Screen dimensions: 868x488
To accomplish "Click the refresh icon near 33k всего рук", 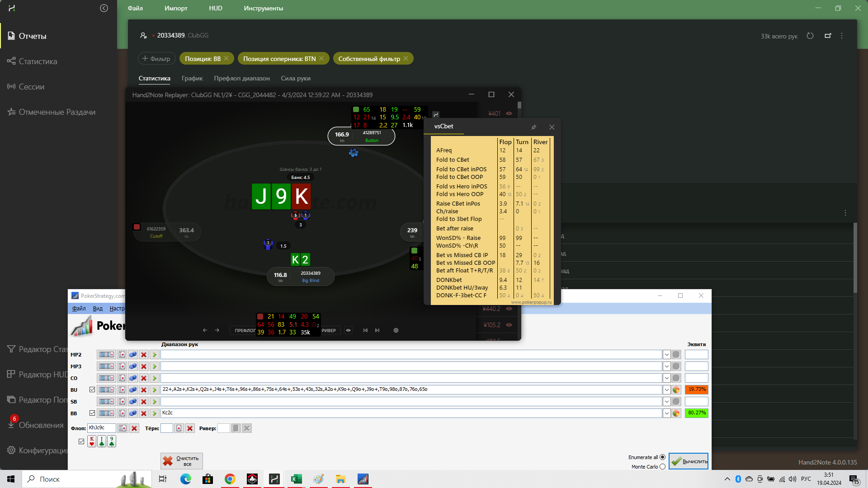I will (x=810, y=36).
